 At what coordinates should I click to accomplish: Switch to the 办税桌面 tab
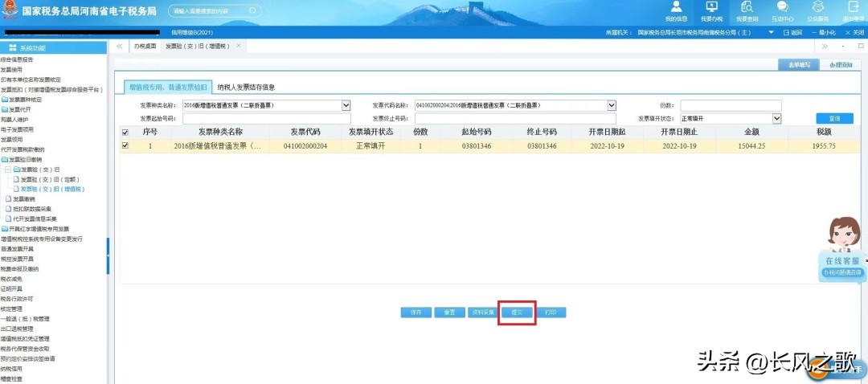coord(145,47)
